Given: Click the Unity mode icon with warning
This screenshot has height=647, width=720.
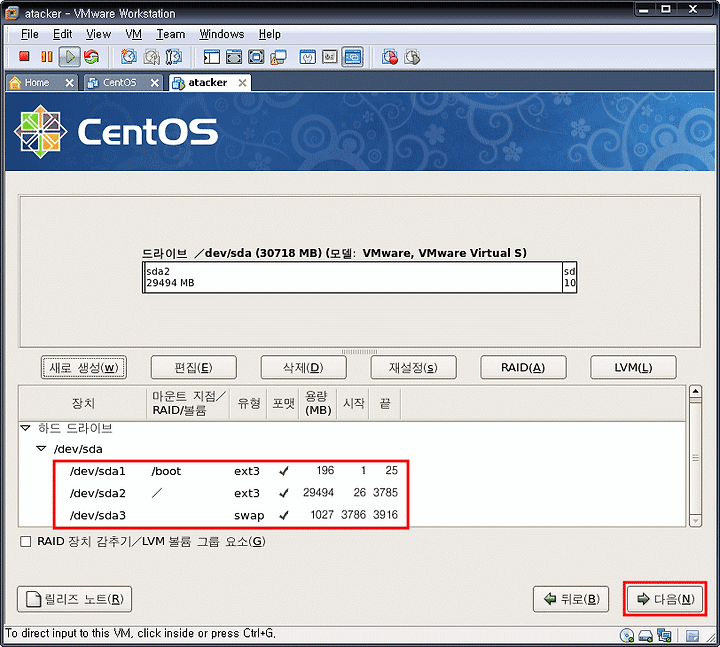Looking at the screenshot, I should coord(278,57).
